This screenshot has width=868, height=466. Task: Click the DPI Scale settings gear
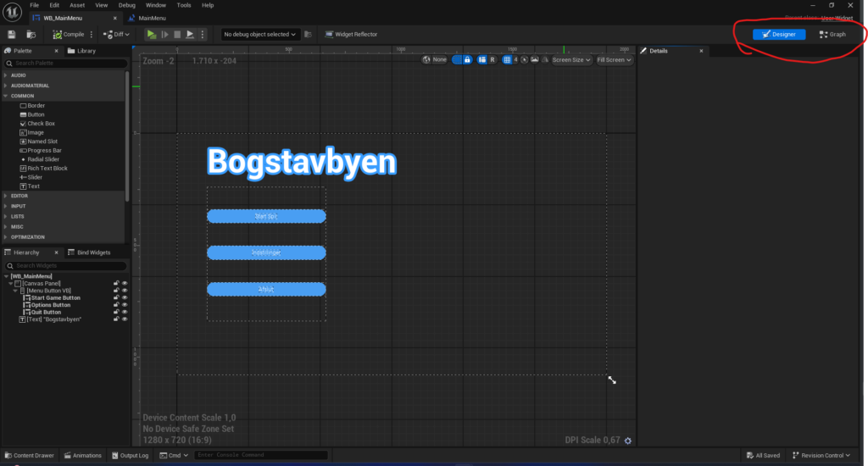point(628,441)
